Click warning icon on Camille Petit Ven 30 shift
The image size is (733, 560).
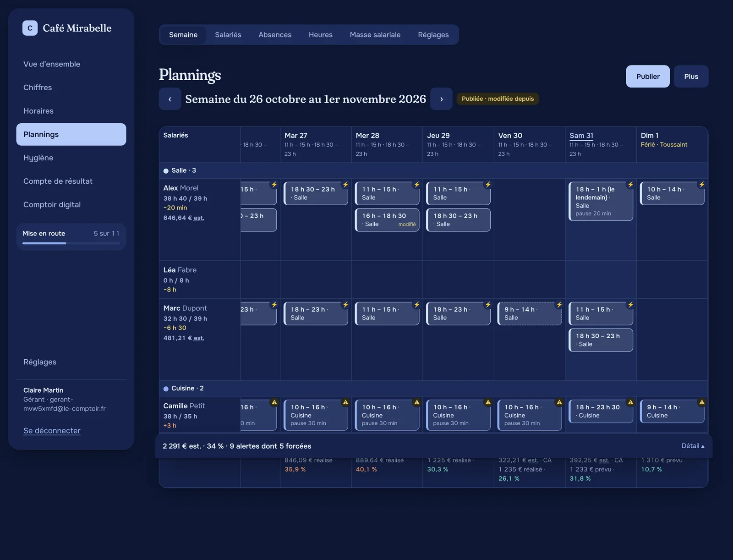559,402
